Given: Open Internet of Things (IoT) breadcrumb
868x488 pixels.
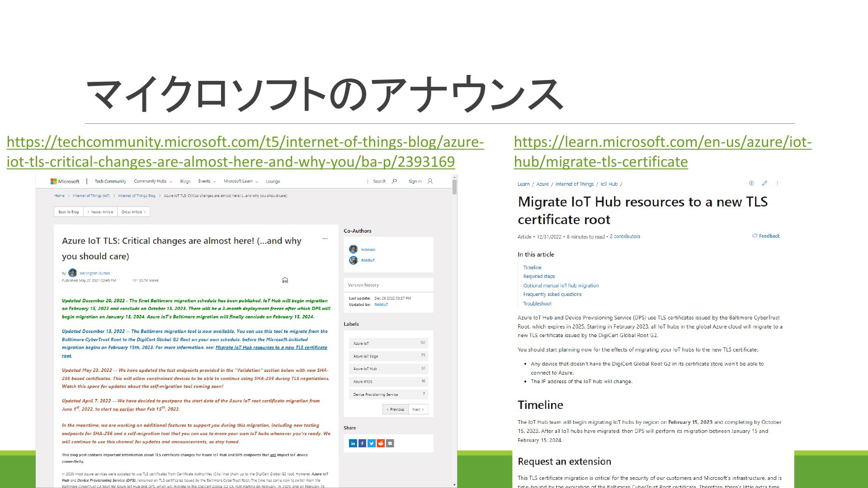Looking at the screenshot, I should click(x=91, y=196).
